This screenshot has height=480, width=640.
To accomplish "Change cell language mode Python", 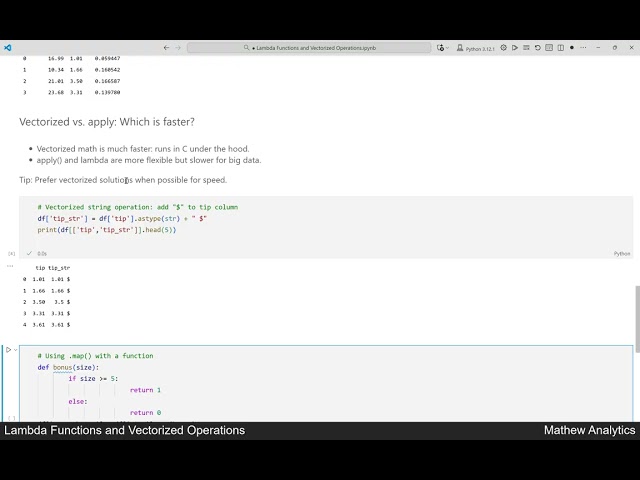I will tap(622, 253).
